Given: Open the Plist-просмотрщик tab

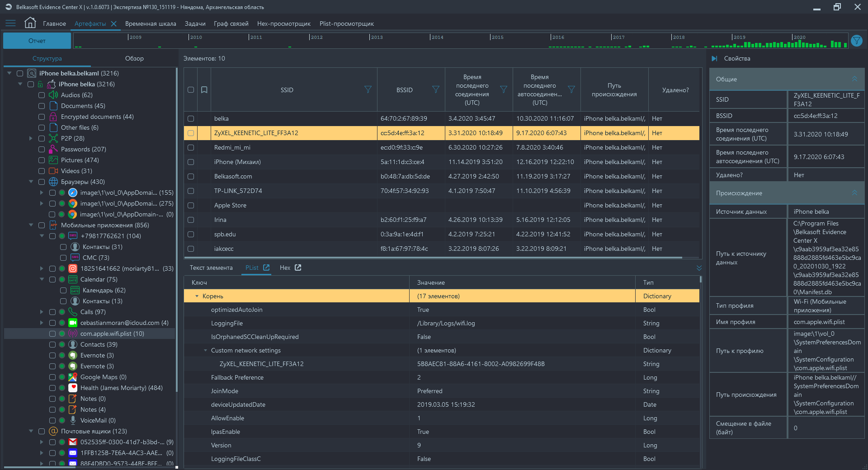Looking at the screenshot, I should (x=347, y=23).
